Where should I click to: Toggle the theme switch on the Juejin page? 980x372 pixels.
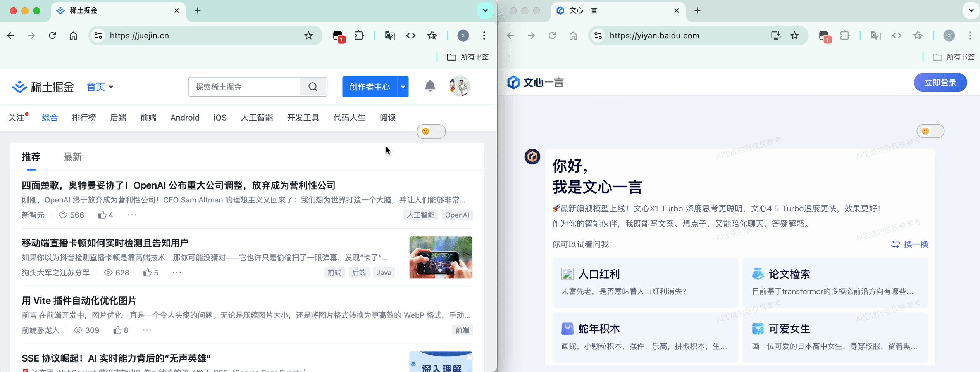(x=431, y=131)
